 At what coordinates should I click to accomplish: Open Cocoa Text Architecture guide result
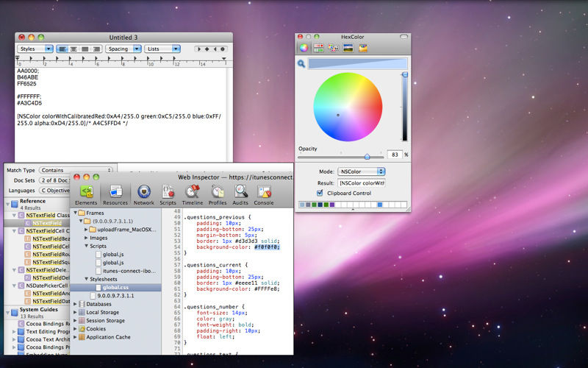coord(44,339)
